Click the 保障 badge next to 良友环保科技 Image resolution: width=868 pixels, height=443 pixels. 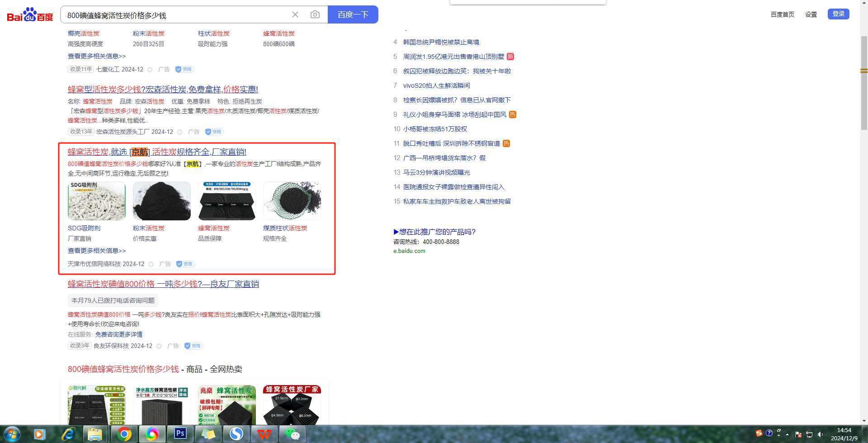(193, 346)
